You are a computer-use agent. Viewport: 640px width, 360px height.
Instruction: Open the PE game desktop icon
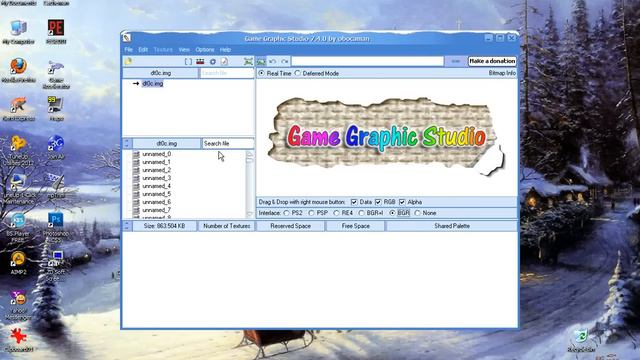click(x=56, y=32)
